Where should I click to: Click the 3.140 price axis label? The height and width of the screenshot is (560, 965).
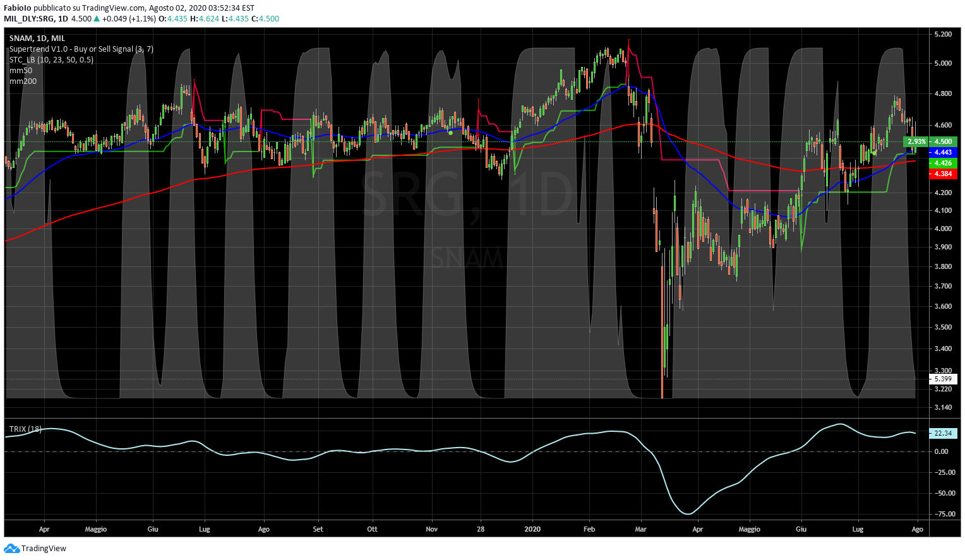click(x=943, y=407)
